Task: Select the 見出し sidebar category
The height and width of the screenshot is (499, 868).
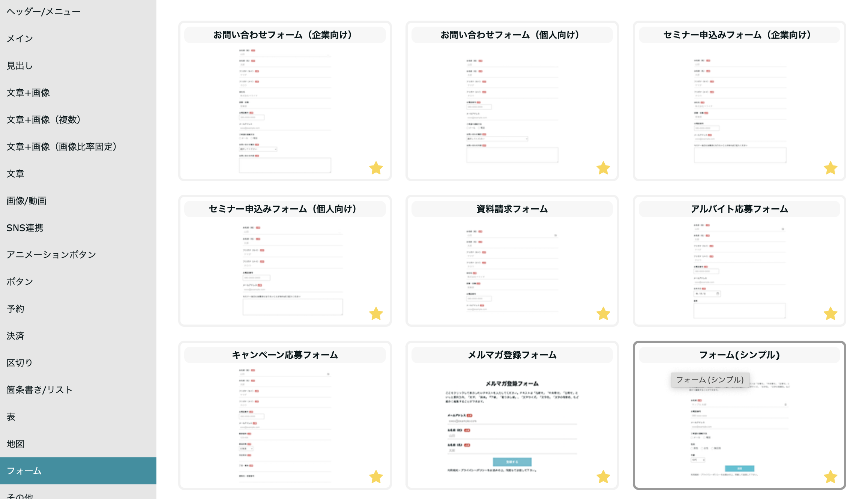Action: [x=20, y=66]
